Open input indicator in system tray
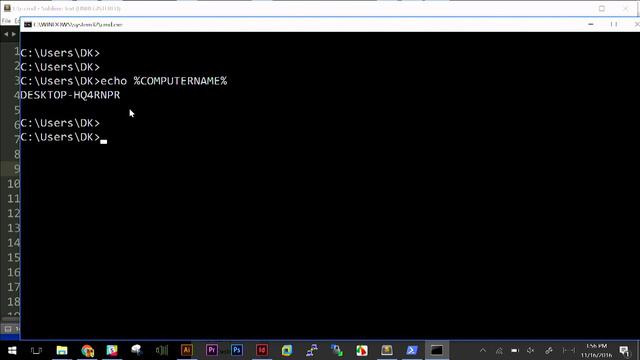Image resolution: width=640 pixels, height=360 pixels. click(569, 350)
